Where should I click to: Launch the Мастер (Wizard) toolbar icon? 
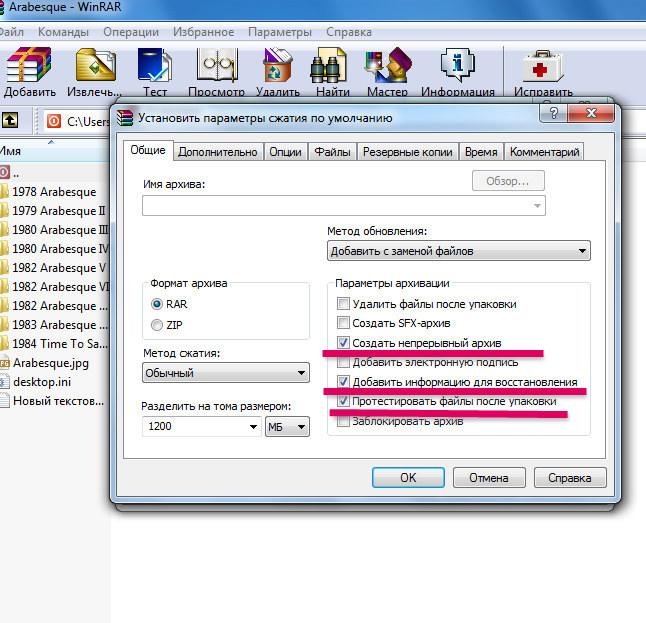(388, 65)
